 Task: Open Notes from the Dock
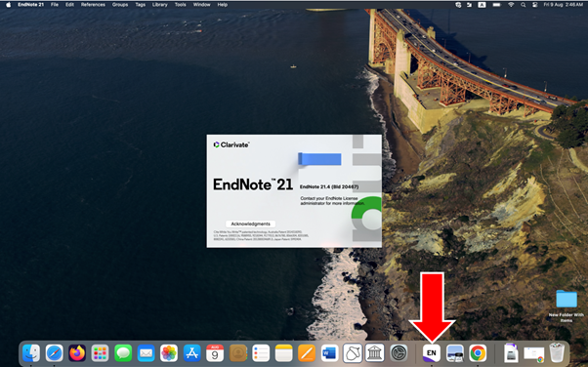pos(283,353)
